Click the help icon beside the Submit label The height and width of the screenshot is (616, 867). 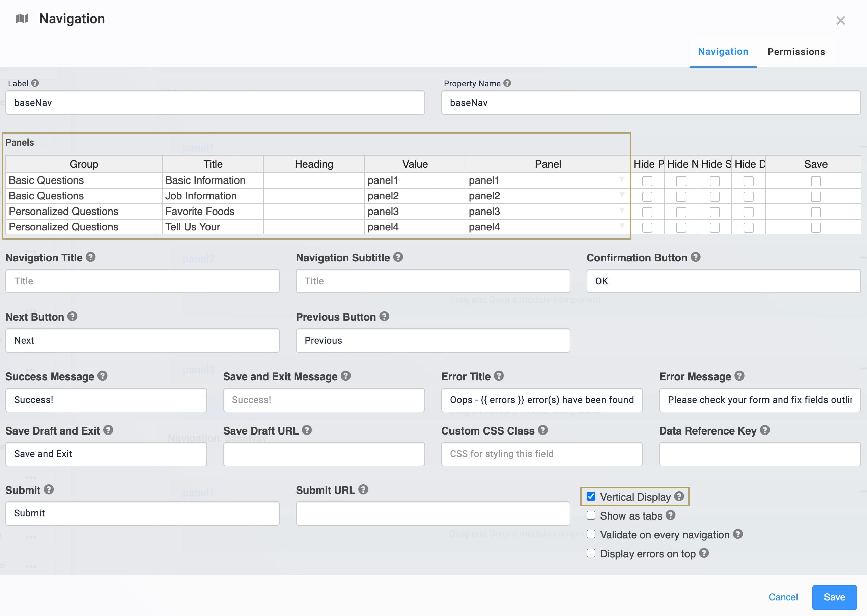coord(49,490)
